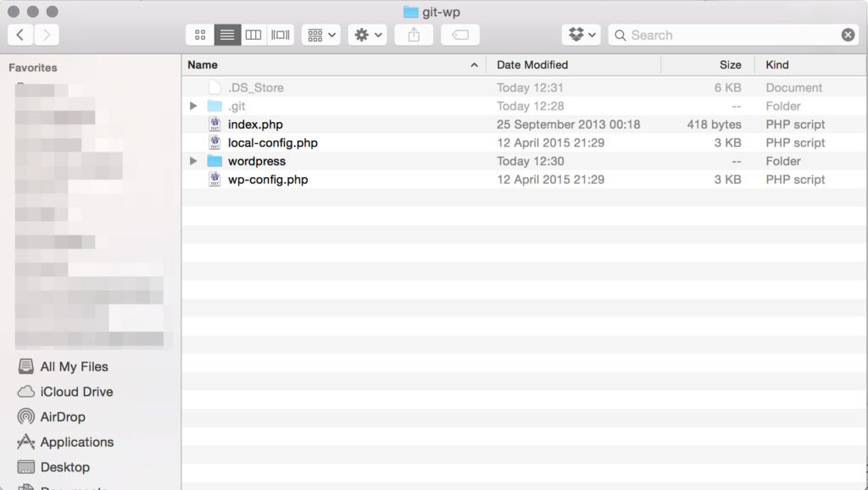Screen dimensions: 868x490
Task: Click the All My Files sidebar icon
Action: 26,366
